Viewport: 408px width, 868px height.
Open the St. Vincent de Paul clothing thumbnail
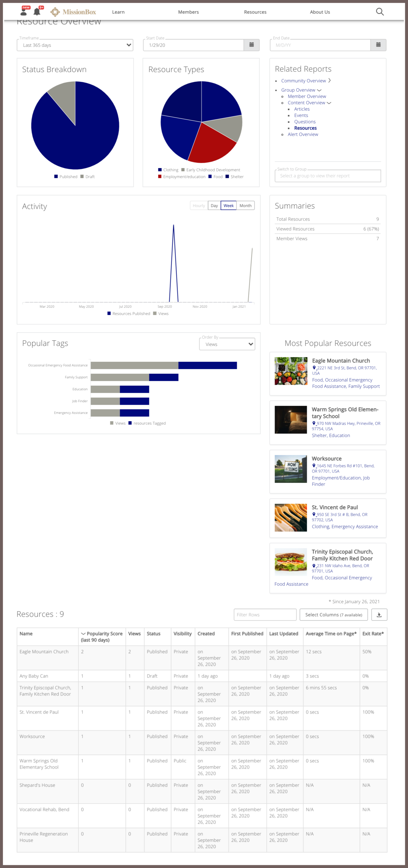[291, 518]
